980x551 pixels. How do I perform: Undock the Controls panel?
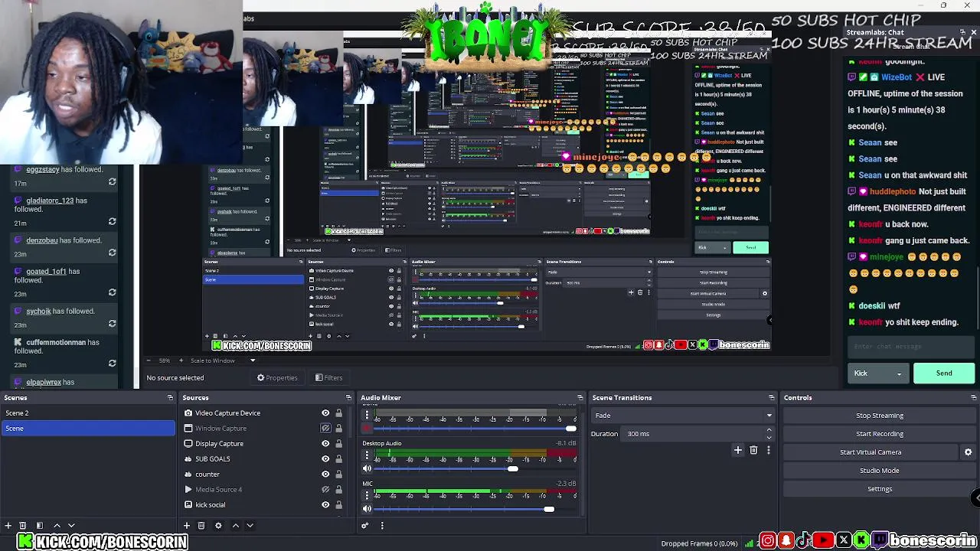pyautogui.click(x=973, y=398)
